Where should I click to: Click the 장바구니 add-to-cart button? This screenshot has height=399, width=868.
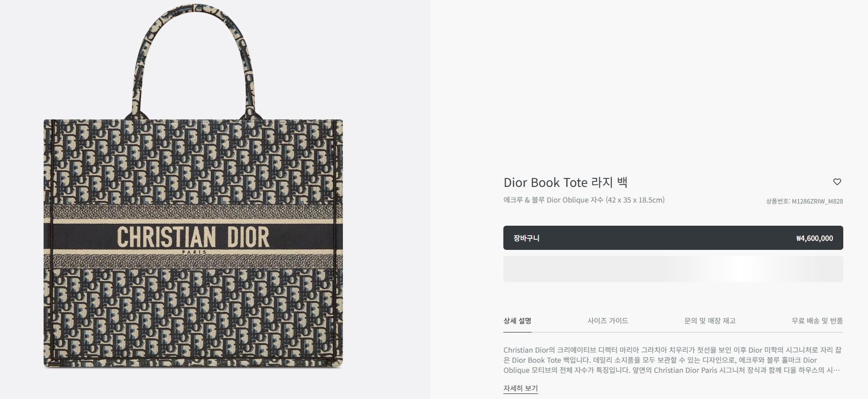673,238
